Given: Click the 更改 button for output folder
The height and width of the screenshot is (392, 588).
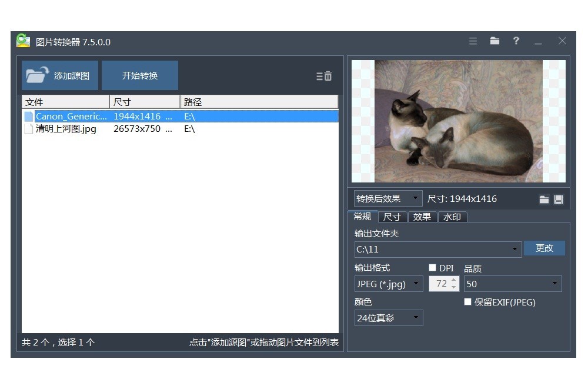Looking at the screenshot, I should pyautogui.click(x=544, y=248).
